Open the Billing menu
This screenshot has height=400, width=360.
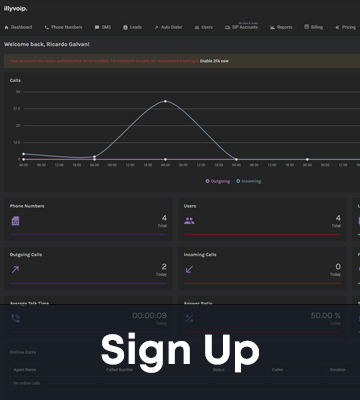pos(313,27)
